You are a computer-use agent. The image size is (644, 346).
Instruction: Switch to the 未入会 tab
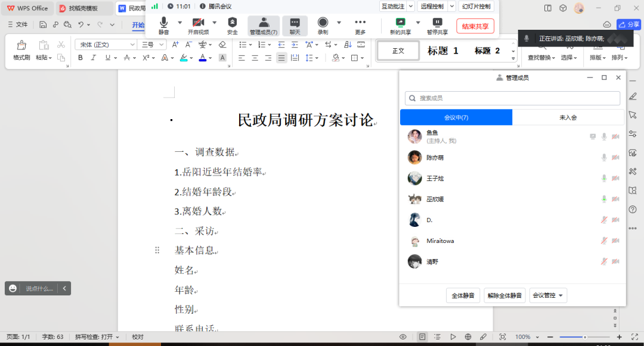[x=568, y=117]
